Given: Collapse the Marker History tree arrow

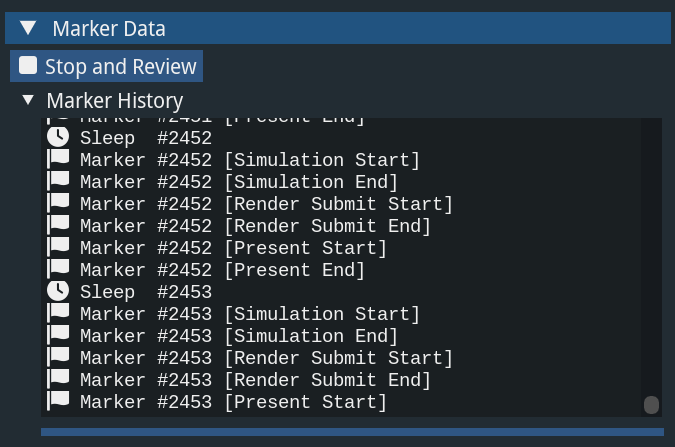Looking at the screenshot, I should pyautogui.click(x=28, y=100).
